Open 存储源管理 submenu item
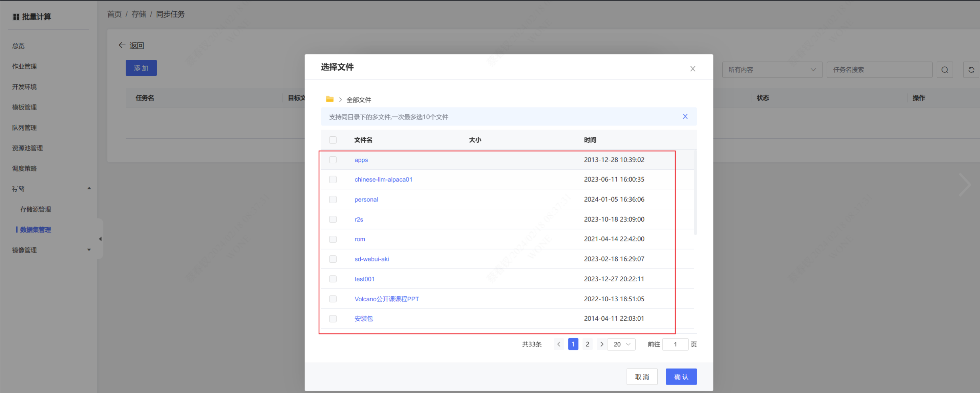Screen dimensions: 980x393 pos(35,209)
